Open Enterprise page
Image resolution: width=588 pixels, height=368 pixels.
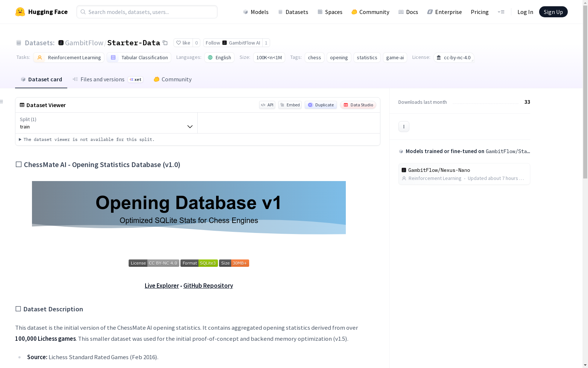[444, 12]
